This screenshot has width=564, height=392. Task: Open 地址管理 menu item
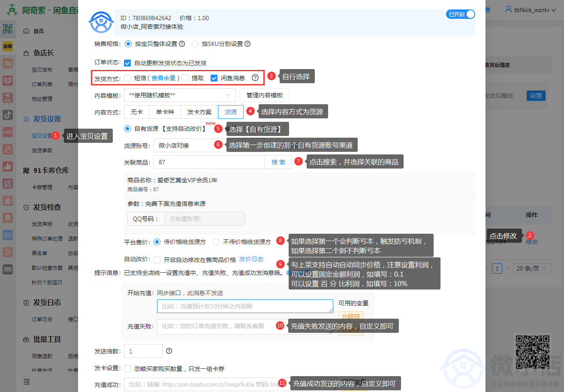(42, 99)
